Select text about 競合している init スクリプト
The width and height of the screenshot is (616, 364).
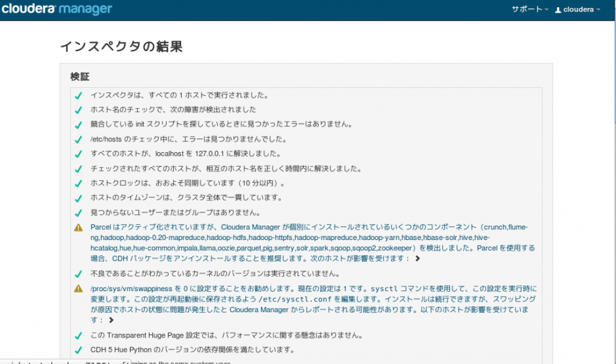(x=221, y=124)
